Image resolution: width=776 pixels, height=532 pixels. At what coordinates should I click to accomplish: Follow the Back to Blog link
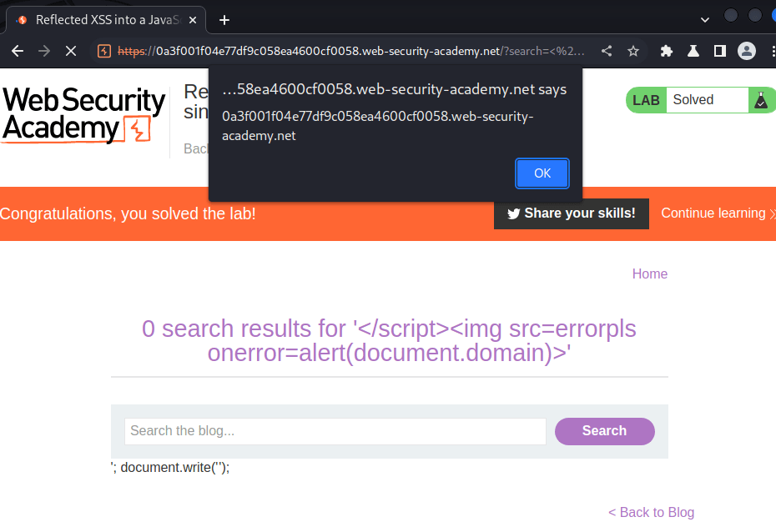(651, 512)
